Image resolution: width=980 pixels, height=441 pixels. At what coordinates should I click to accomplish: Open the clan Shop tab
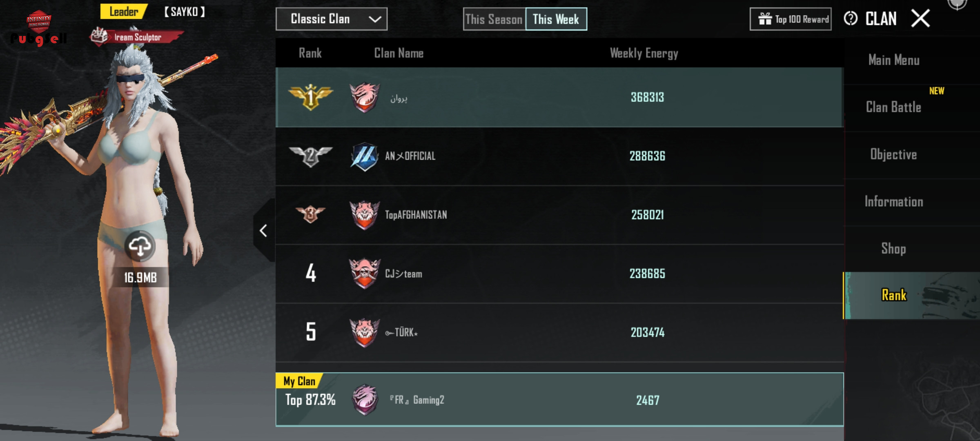[893, 249]
